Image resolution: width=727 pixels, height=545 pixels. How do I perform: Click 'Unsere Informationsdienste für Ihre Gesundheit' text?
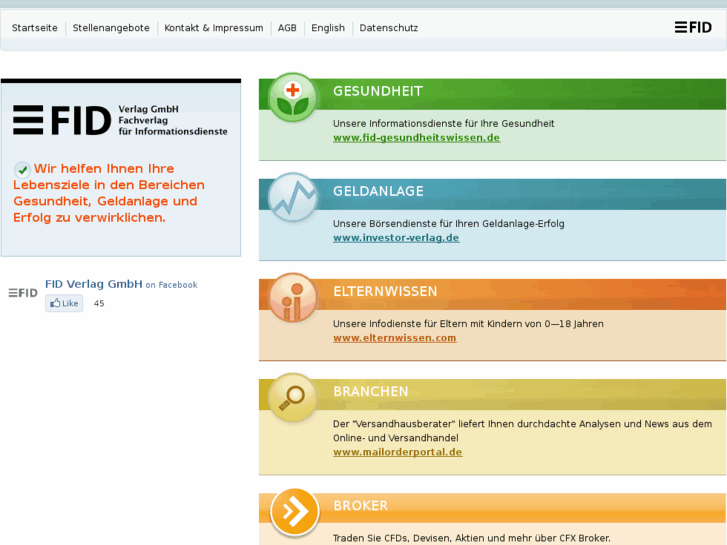(x=443, y=123)
